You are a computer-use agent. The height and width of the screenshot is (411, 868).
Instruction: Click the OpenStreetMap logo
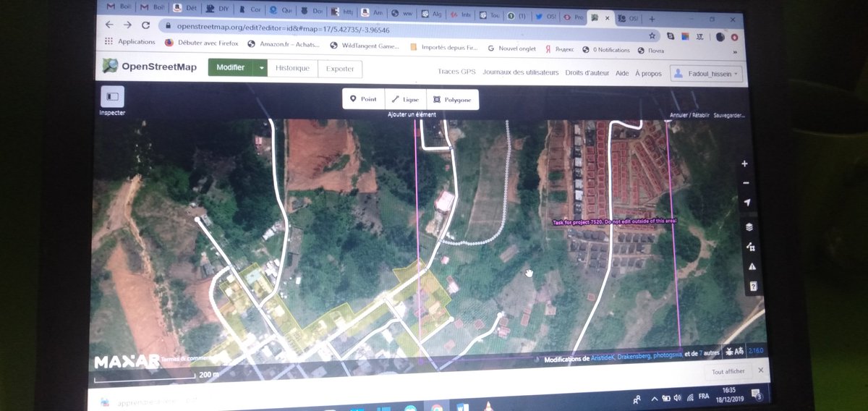pyautogui.click(x=149, y=67)
